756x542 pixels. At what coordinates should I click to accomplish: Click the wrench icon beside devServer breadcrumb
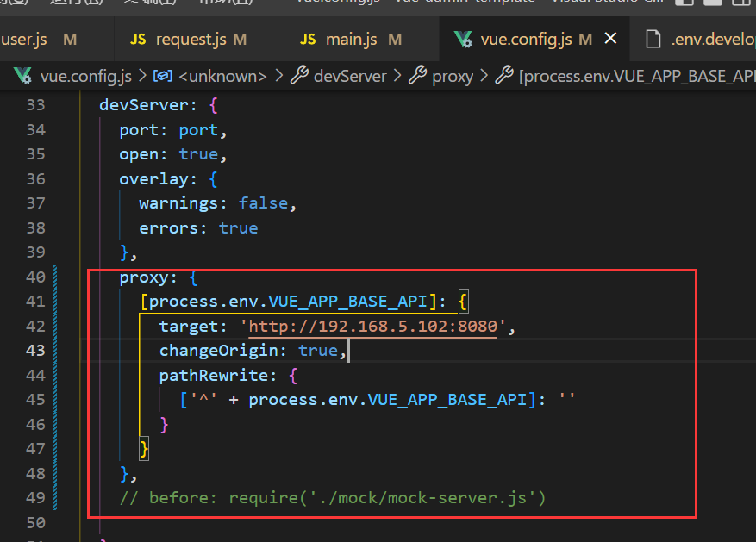(x=299, y=77)
